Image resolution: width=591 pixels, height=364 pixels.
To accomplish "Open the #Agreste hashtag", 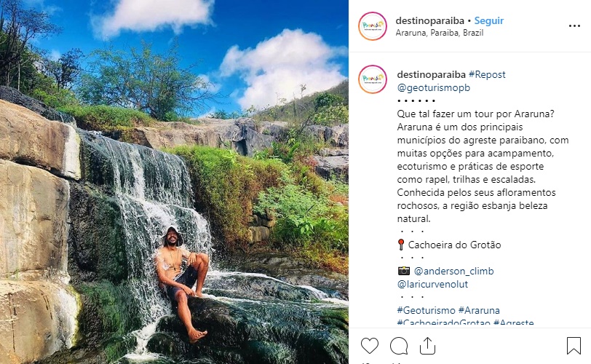I will (513, 323).
